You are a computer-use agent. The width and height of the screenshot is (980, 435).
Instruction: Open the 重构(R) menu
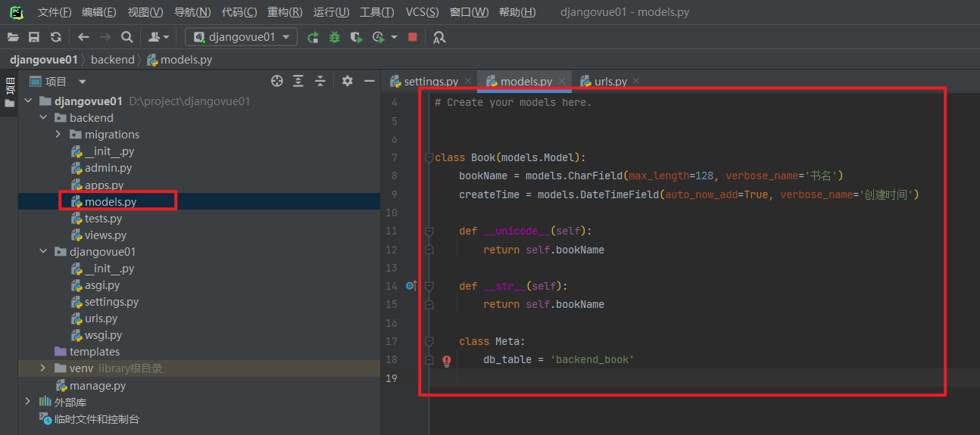coord(285,12)
